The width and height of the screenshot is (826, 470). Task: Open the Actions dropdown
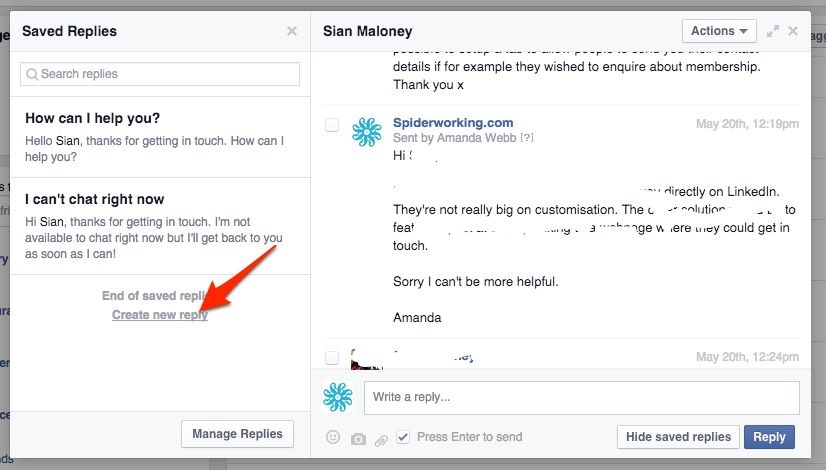[x=719, y=31]
